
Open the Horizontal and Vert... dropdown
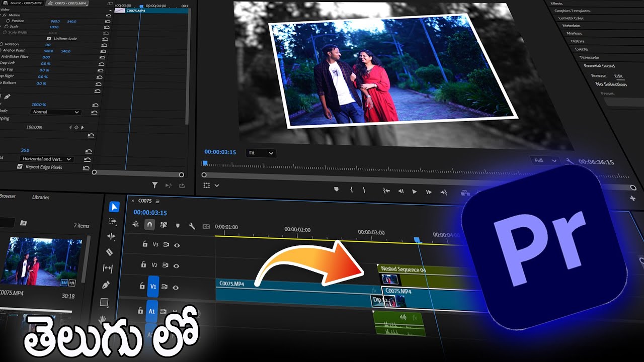[x=47, y=159]
